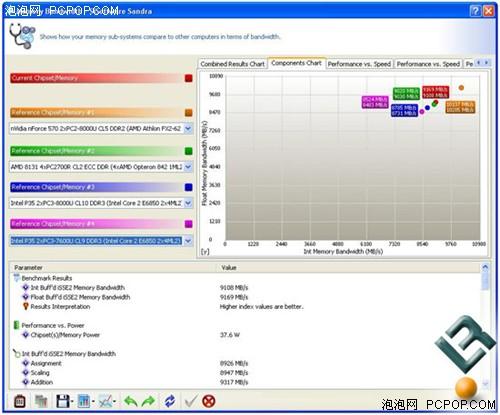500x415 pixels.
Task: Click the greyed copy documents icon
Action: tap(41, 401)
